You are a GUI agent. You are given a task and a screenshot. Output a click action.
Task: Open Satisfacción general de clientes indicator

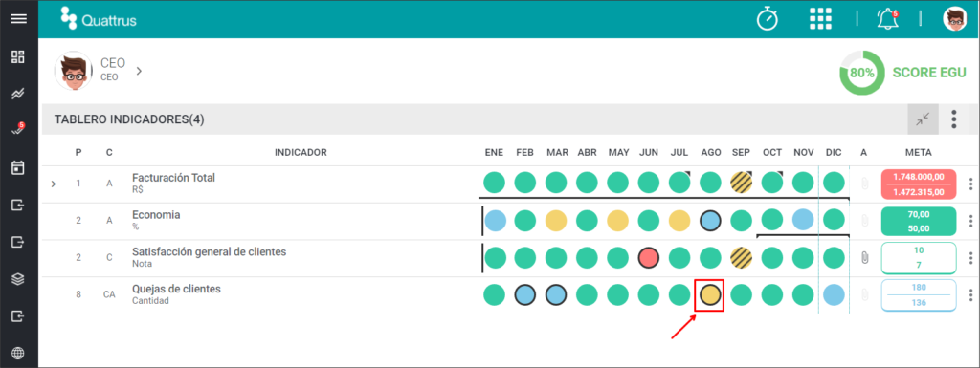tap(209, 252)
